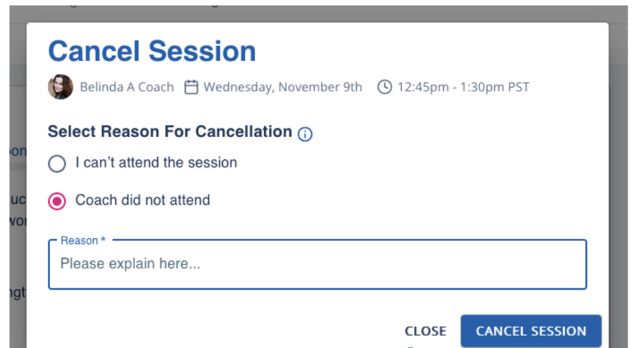Click the session time 12:45pm - 1:30pm PST
Viewport: 644px width, 348px height.
click(x=463, y=88)
